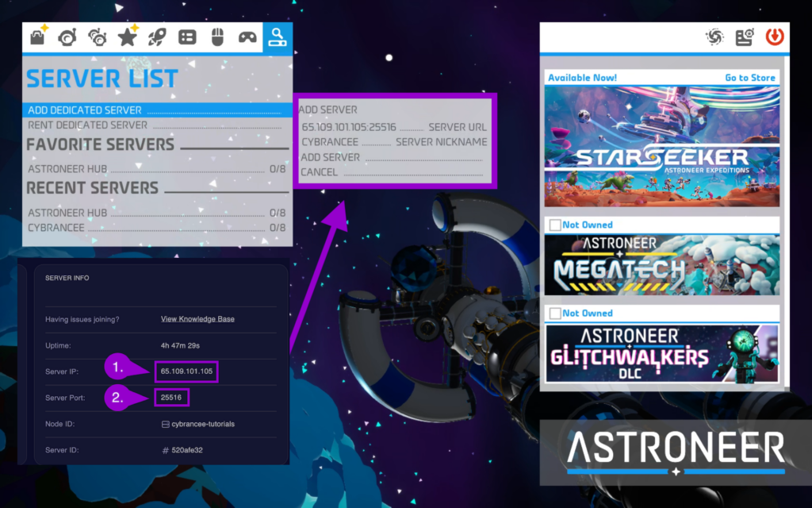This screenshot has width=812, height=508.
Task: Select the rocket ship tab icon
Action: click(157, 37)
